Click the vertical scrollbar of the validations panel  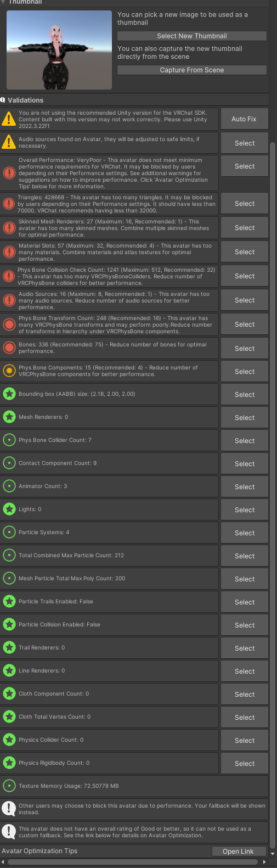(x=273, y=494)
